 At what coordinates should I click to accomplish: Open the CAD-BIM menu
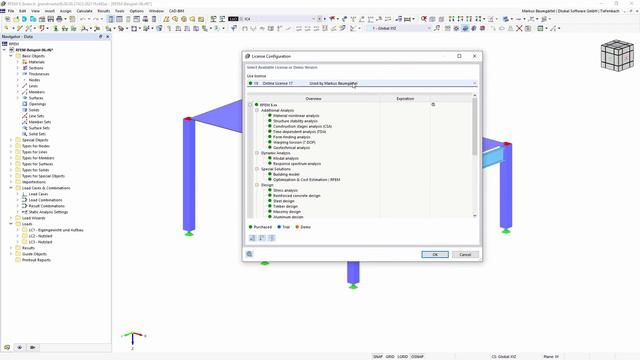(176, 11)
